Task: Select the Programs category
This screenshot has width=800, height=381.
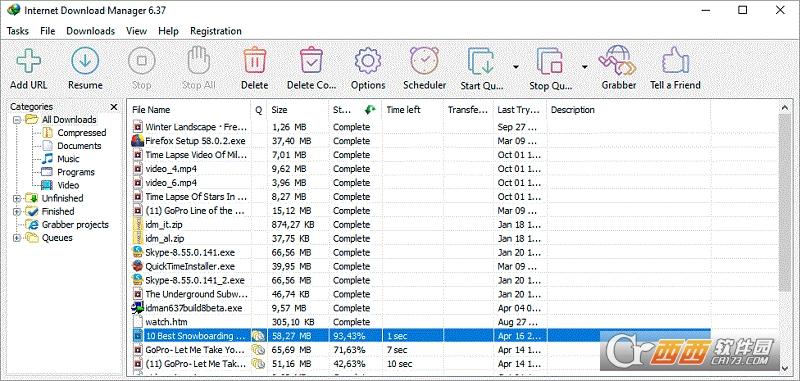Action: tap(76, 172)
